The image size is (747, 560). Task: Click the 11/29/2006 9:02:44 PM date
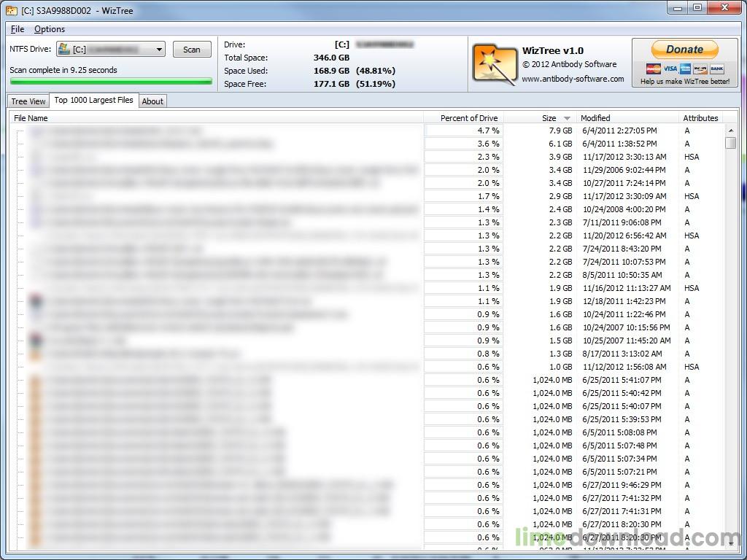(x=624, y=170)
